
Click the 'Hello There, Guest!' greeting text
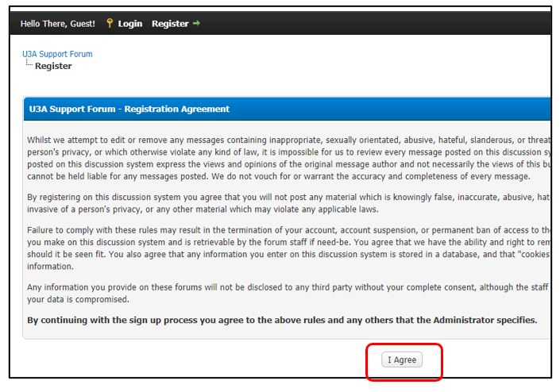coord(58,24)
